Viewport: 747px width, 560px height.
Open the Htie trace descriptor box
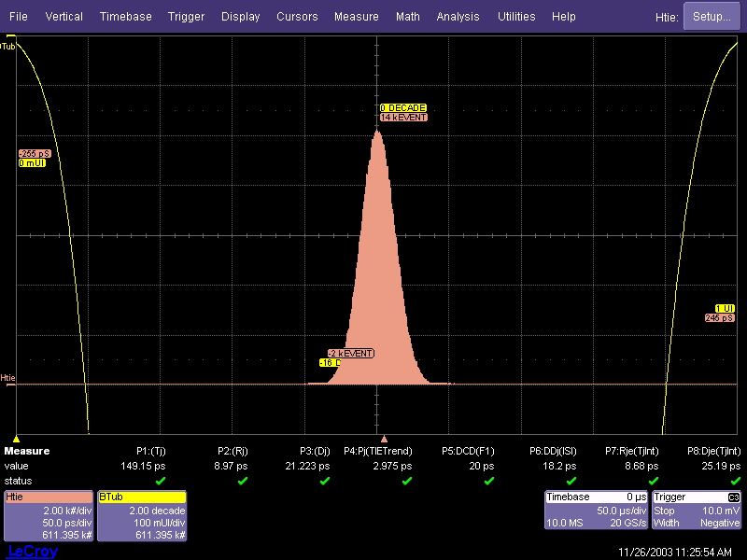click(49, 516)
